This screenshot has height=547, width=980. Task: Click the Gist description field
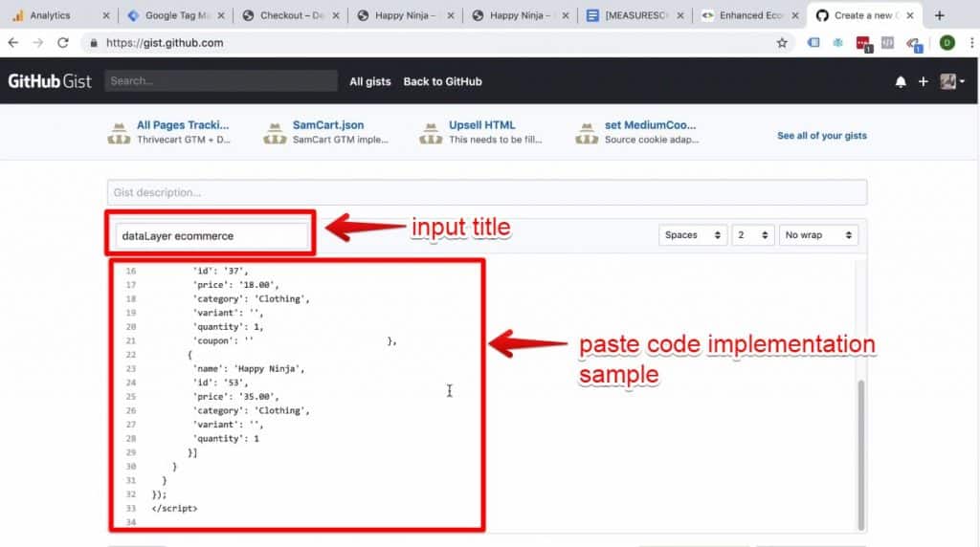487,192
